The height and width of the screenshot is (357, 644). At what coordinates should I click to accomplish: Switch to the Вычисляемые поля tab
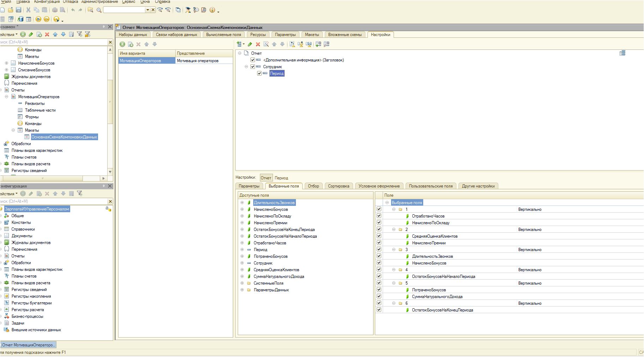[x=224, y=35]
